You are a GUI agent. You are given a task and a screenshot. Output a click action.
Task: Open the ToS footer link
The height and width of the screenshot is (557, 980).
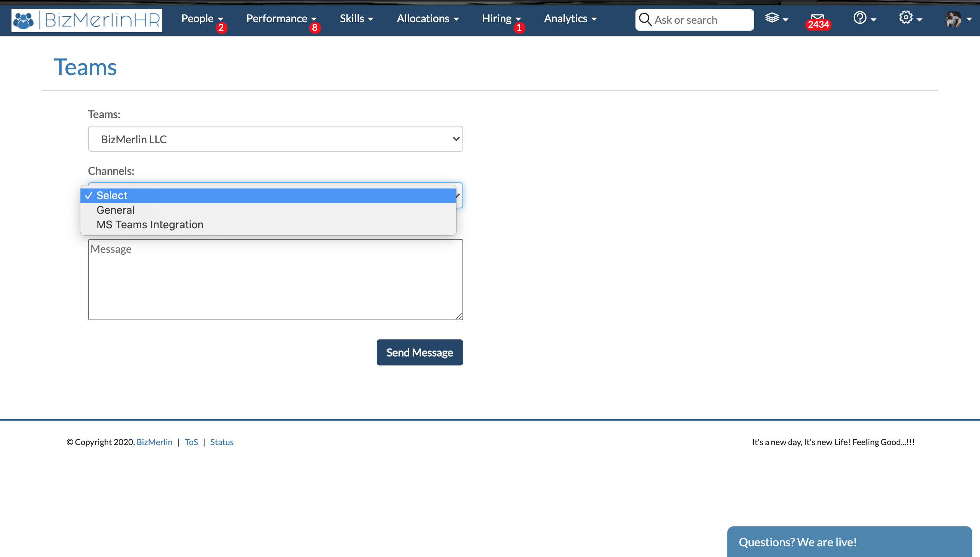[191, 442]
